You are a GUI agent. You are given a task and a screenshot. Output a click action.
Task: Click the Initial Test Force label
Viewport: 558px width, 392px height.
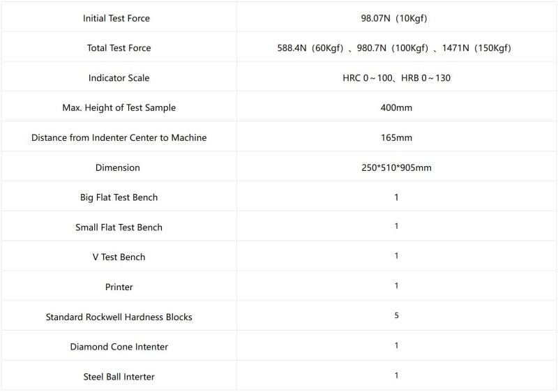tap(119, 18)
